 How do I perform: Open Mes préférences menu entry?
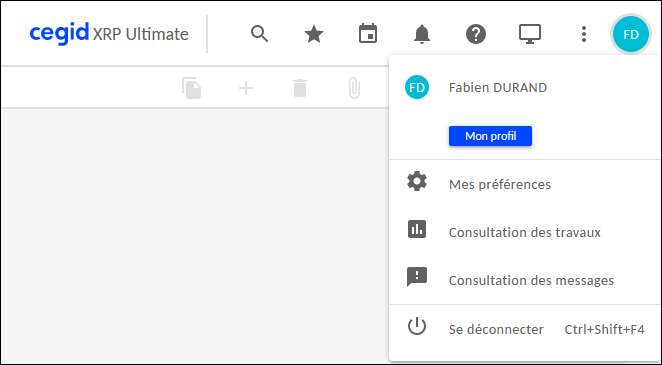point(525,184)
